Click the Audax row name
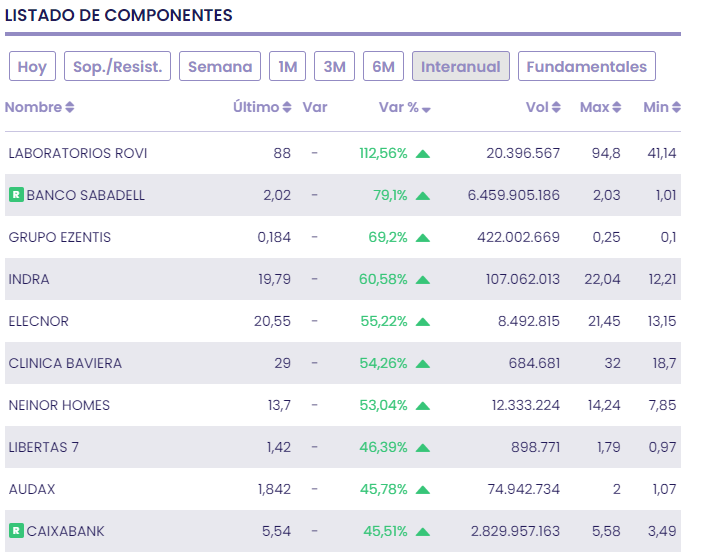 click(30, 489)
